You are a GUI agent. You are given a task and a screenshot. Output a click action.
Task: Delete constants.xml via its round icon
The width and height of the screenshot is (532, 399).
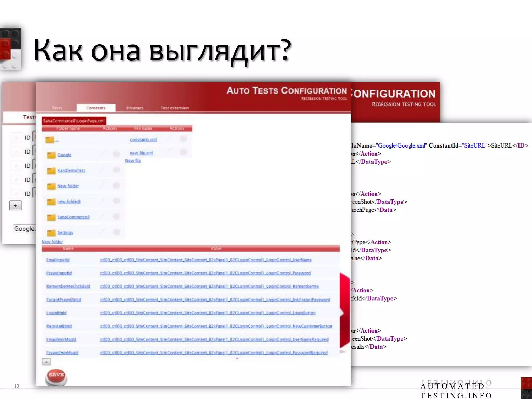(x=183, y=139)
